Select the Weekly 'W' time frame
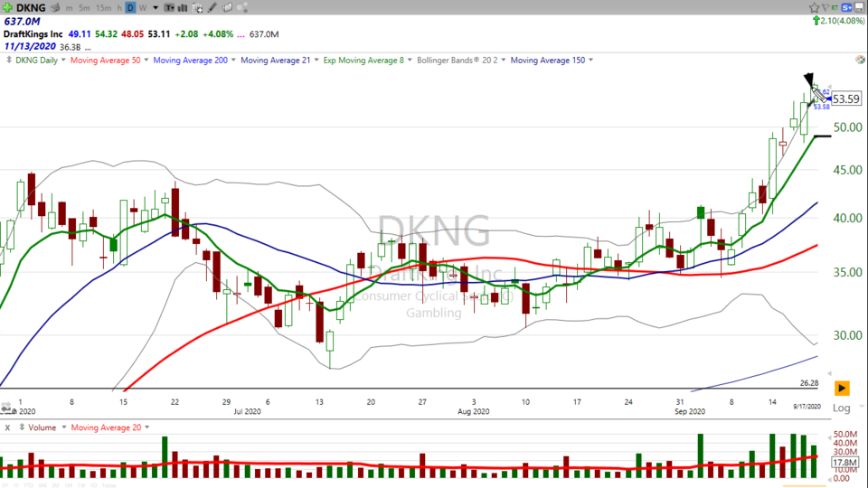 click(x=143, y=8)
